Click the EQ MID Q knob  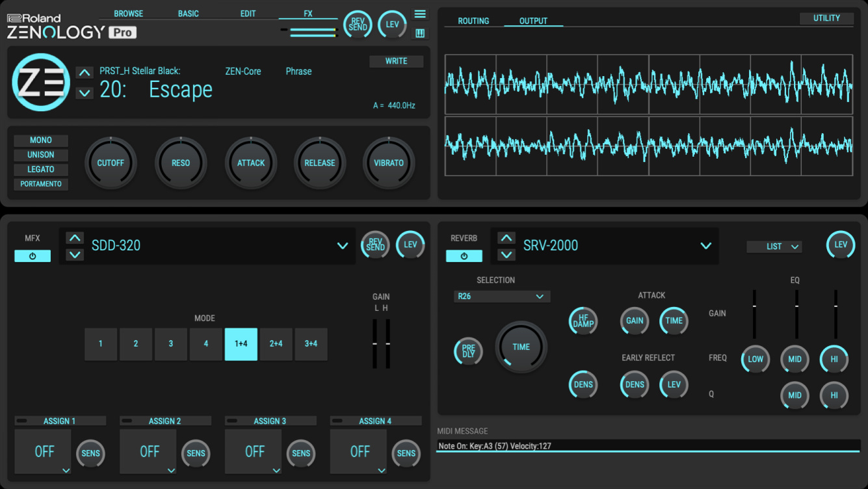pos(795,395)
